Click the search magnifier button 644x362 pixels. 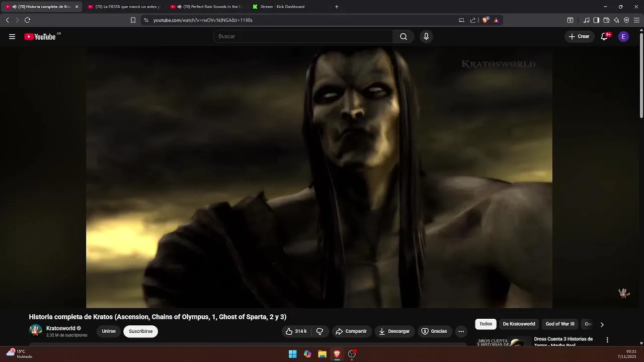pyautogui.click(x=404, y=37)
